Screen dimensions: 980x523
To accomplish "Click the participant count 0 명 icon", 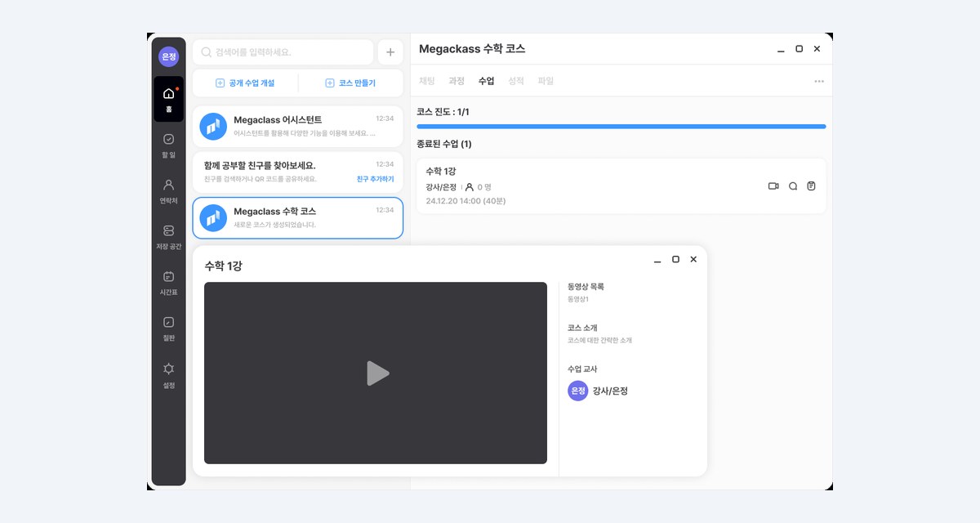I will click(x=470, y=187).
